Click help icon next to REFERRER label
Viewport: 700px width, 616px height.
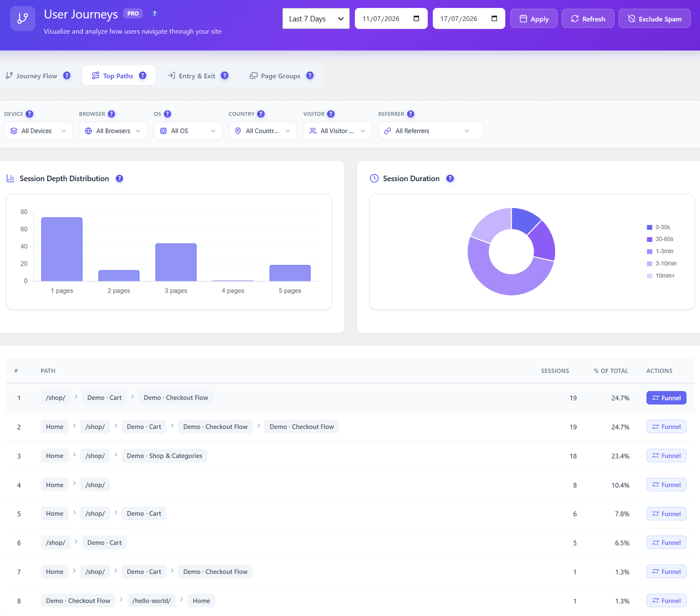410,114
